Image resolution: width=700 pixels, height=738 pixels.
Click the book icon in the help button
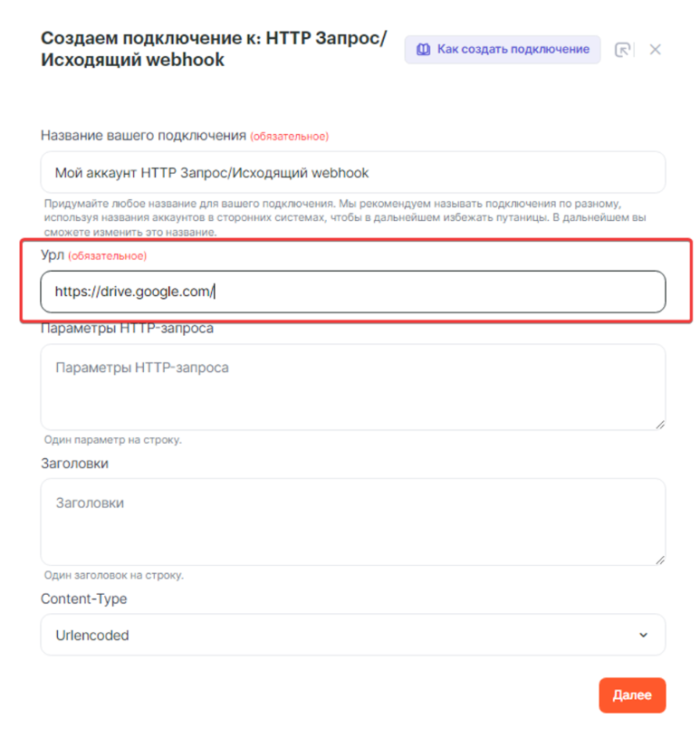(423, 50)
